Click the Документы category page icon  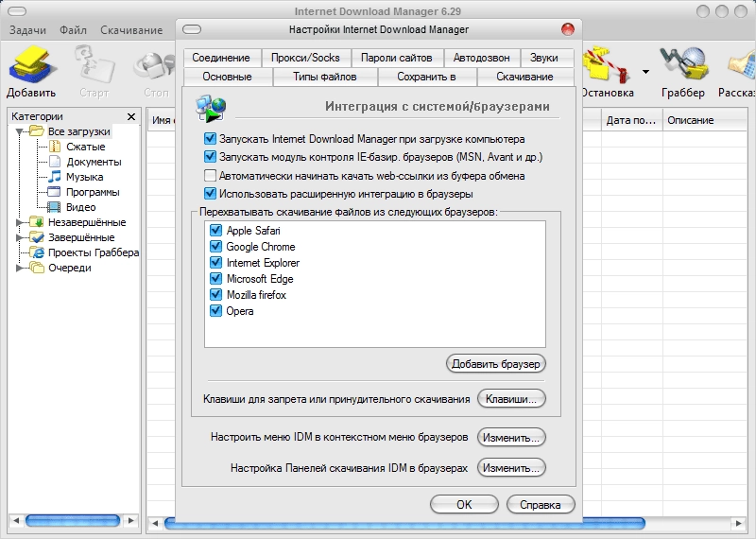pyautogui.click(x=55, y=162)
